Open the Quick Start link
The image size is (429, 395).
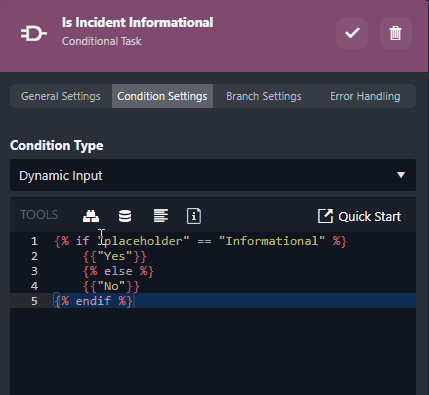click(x=369, y=217)
